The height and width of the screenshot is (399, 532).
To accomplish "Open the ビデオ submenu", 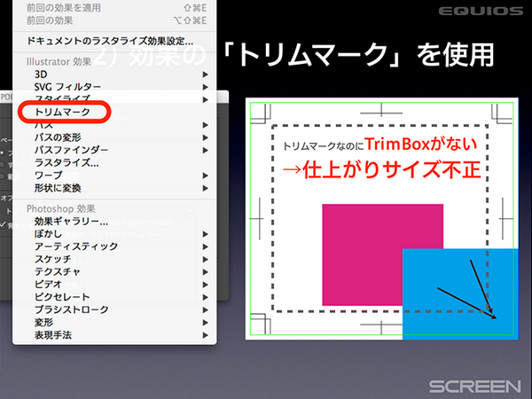I will click(x=114, y=285).
